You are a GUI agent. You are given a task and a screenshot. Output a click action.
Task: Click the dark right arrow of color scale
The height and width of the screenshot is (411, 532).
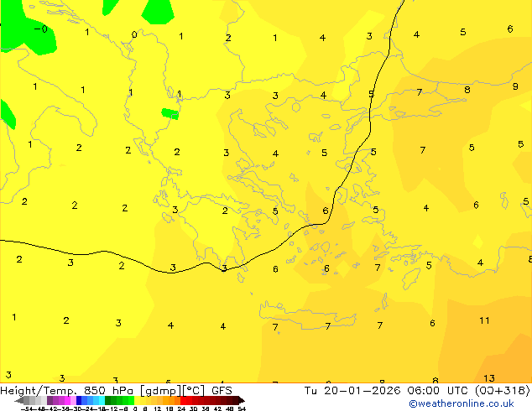(242, 401)
